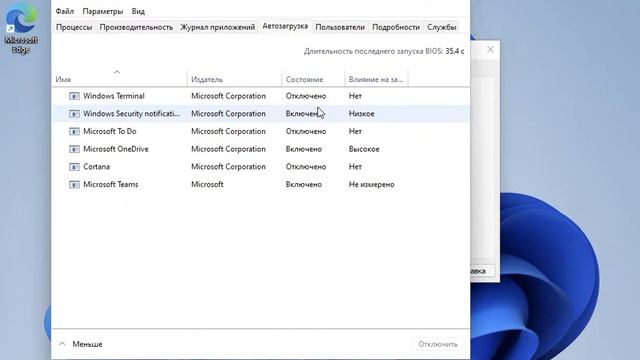Screen dimensions: 640x360
Task: Click the Microsoft Teams app icon
Action: (74, 184)
